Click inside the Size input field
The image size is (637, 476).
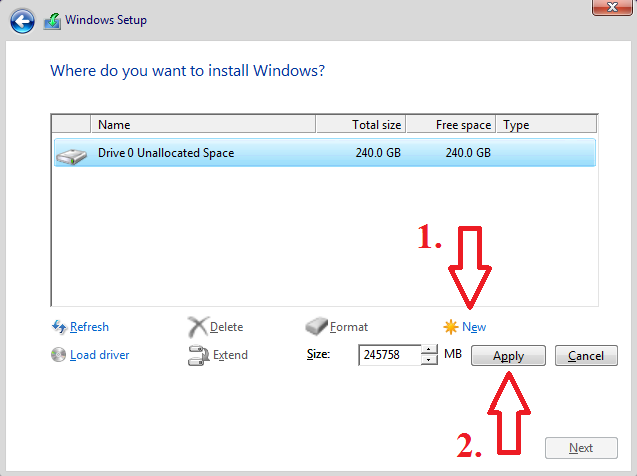point(388,356)
